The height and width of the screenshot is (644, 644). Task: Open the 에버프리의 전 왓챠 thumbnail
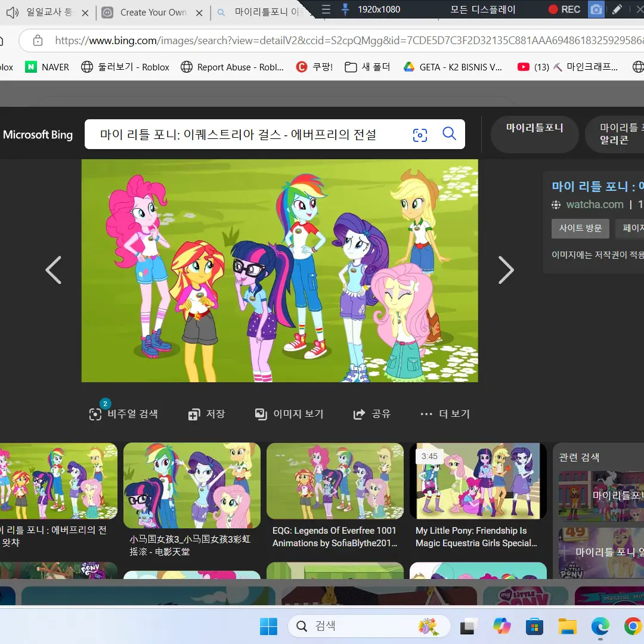[58, 481]
